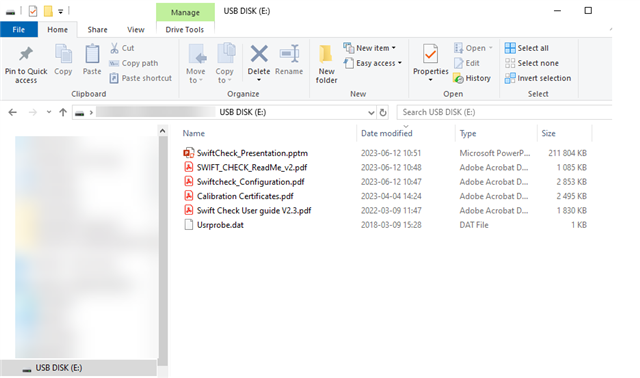
Task: Sort by Date modified column
Action: (x=387, y=133)
